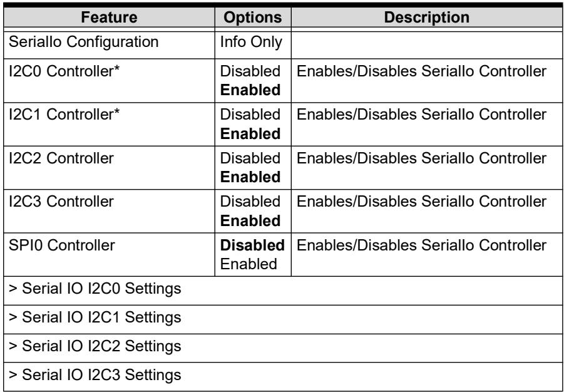Set I2C3 Controller to Enabled
564x392 pixels.
coord(250,220)
